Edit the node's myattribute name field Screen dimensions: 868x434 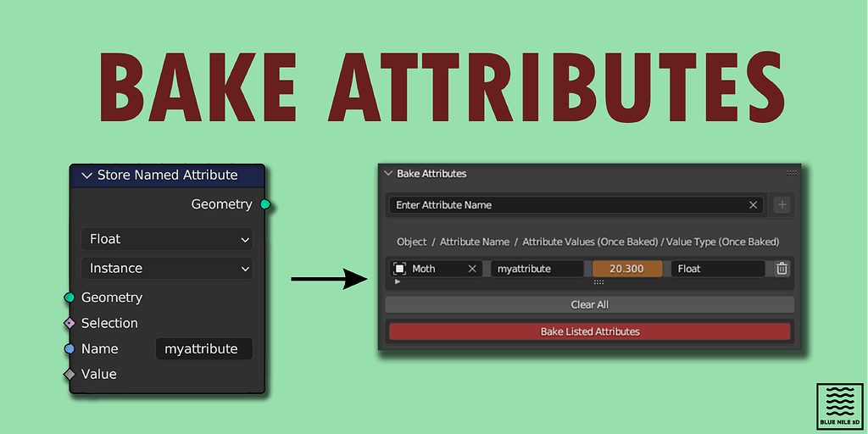point(204,349)
